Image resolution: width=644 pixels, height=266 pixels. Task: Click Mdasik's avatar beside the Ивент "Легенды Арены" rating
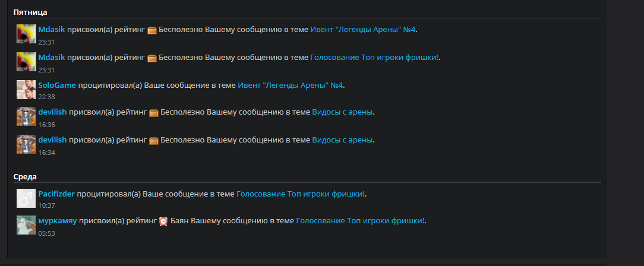point(26,34)
